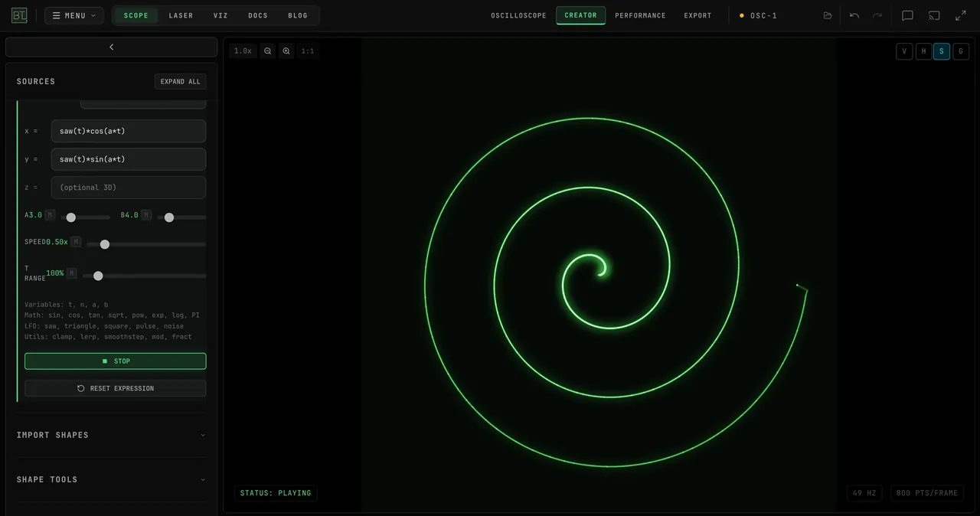980x516 pixels.
Task: Adjust the T RANGE slider
Action: coord(144,276)
